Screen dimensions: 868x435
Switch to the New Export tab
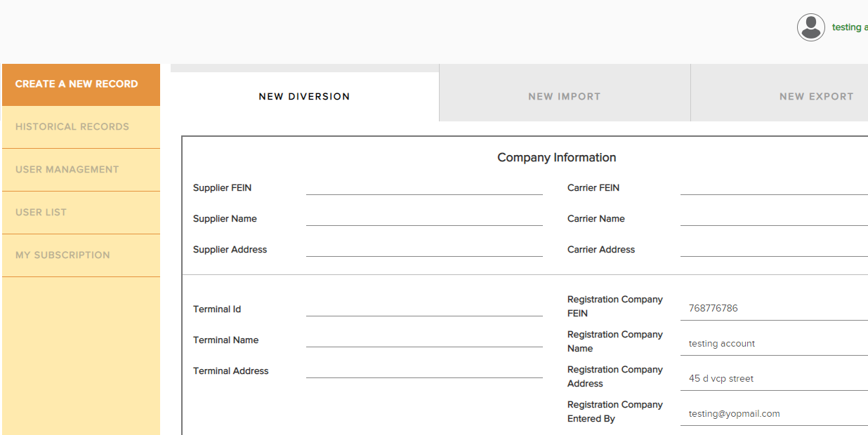pos(780,97)
